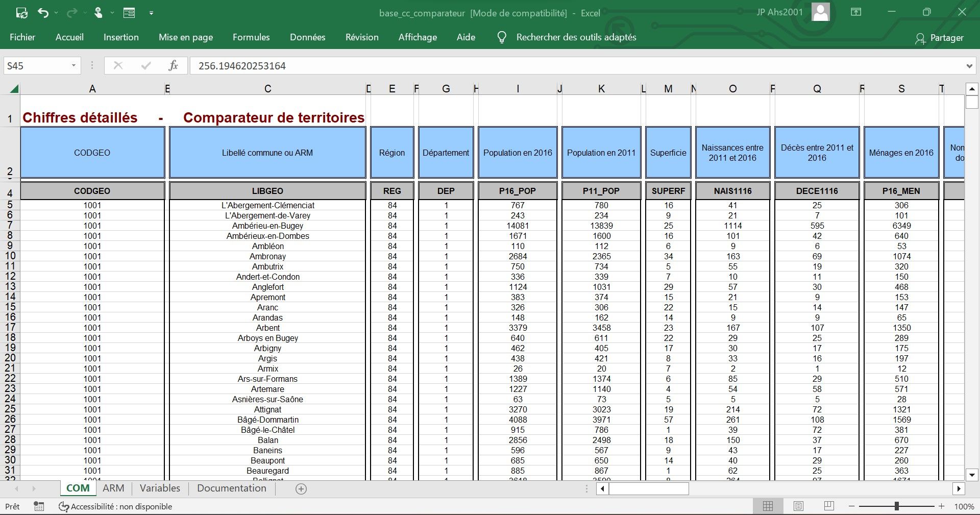This screenshot has height=515, width=980.
Task: Click the Chiffres détaillés title cell
Action: 80,118
